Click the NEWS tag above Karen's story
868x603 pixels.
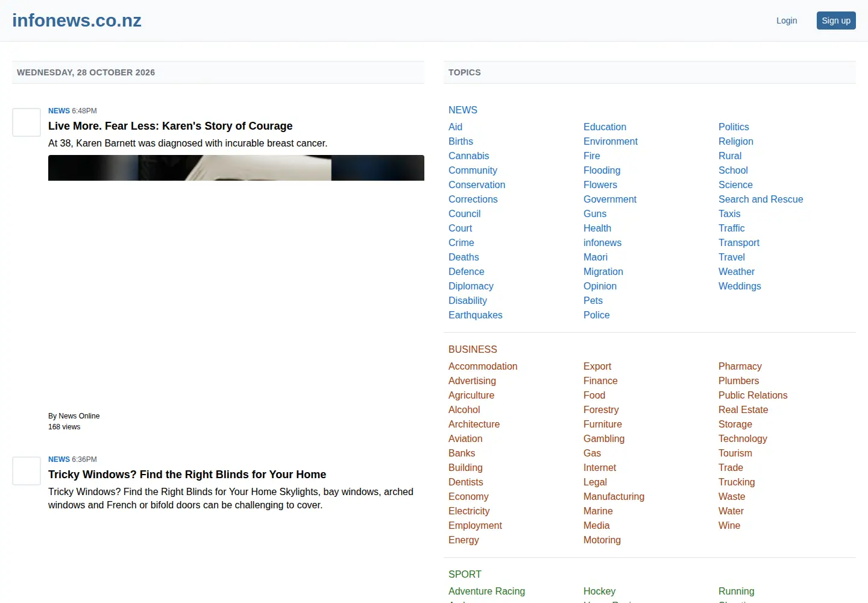click(x=59, y=111)
